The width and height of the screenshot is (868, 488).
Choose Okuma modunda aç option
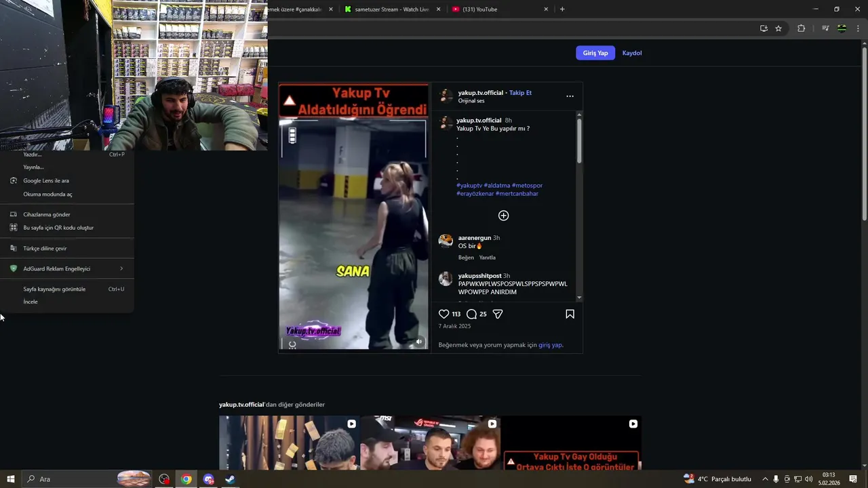[x=67, y=195]
